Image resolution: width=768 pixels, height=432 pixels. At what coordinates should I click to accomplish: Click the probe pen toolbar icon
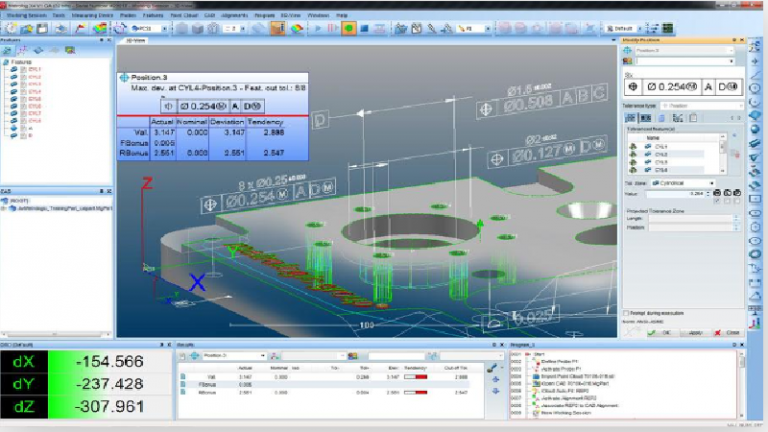tap(432, 28)
